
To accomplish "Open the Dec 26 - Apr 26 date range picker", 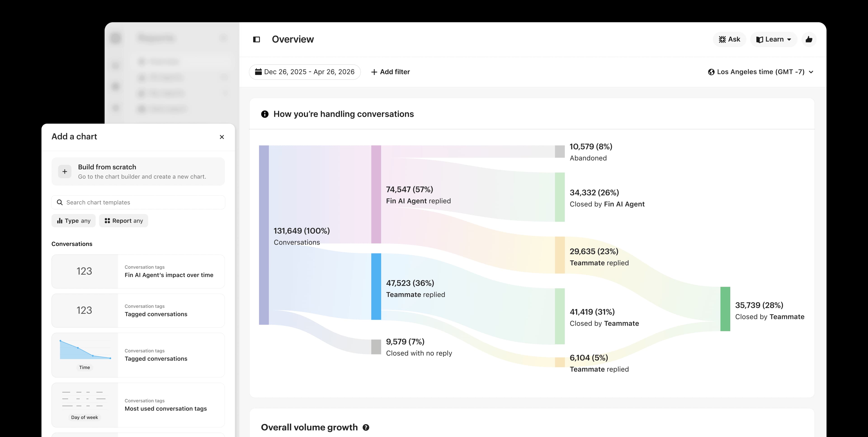I will coord(305,71).
